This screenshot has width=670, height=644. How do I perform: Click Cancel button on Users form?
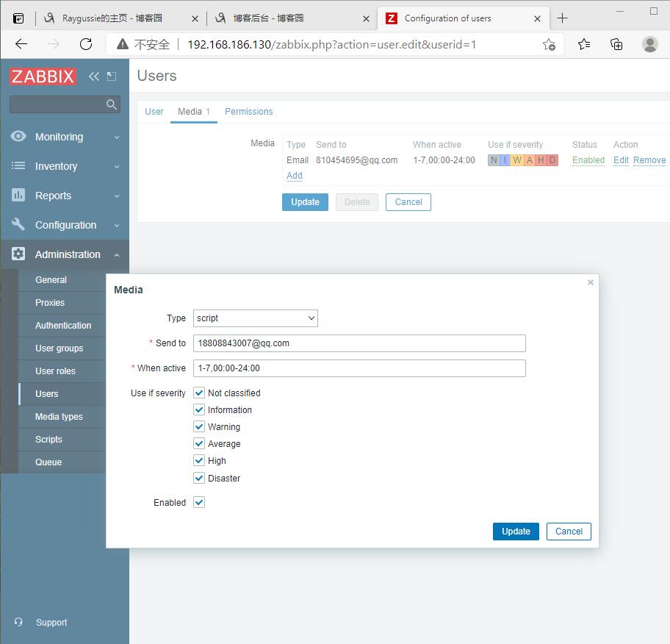408,202
